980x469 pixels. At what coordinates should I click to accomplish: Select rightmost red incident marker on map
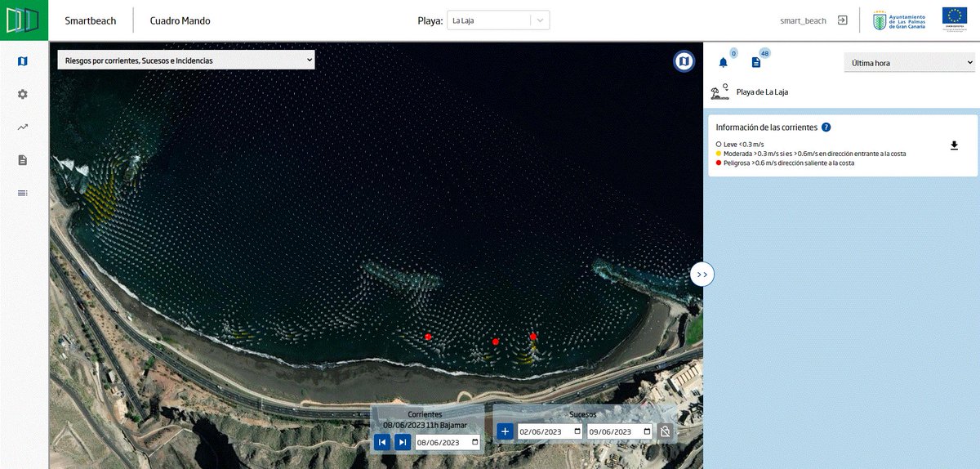533,337
